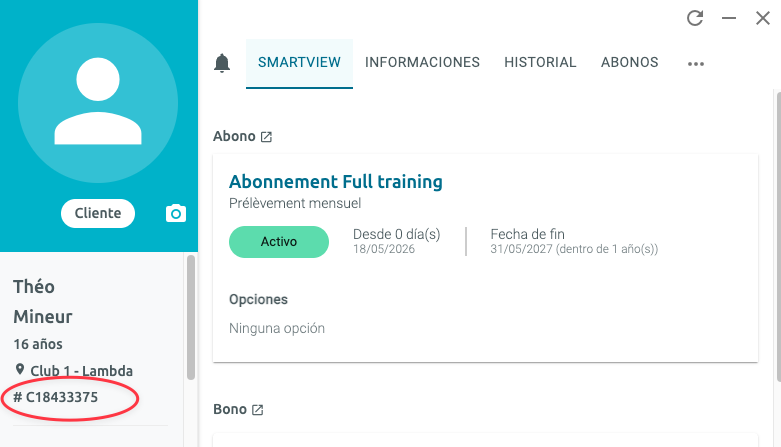Minimize the client window
781x447 pixels.
tap(729, 18)
